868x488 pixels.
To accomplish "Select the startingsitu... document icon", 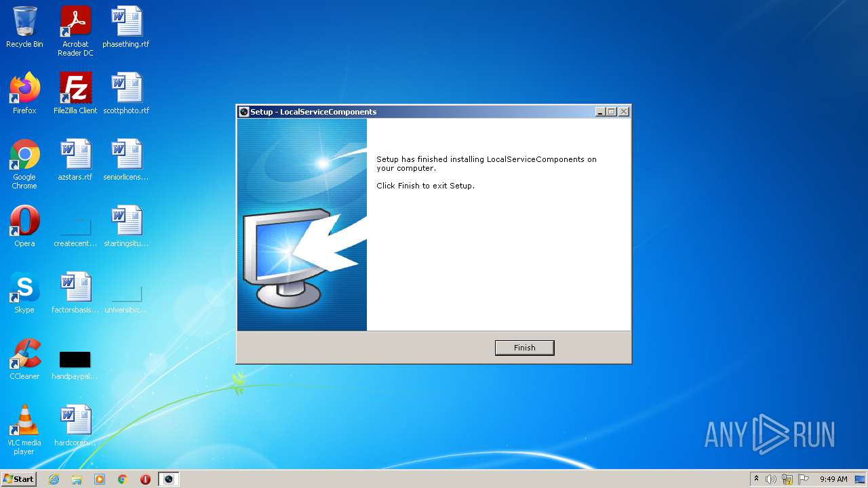I will click(126, 226).
